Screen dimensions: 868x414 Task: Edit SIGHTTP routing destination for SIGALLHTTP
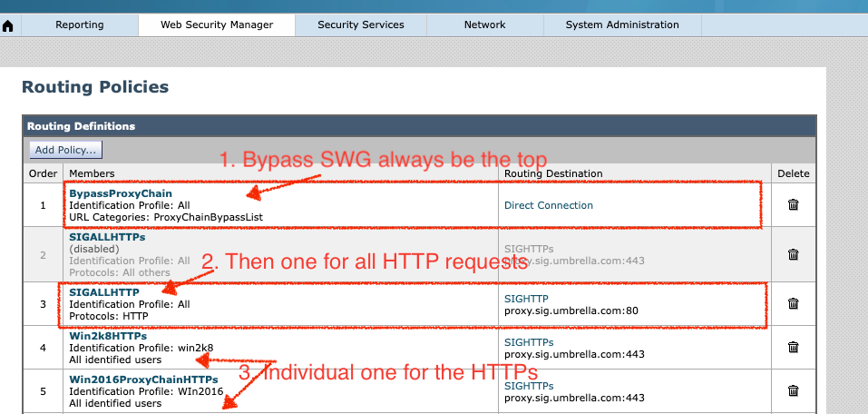click(526, 299)
